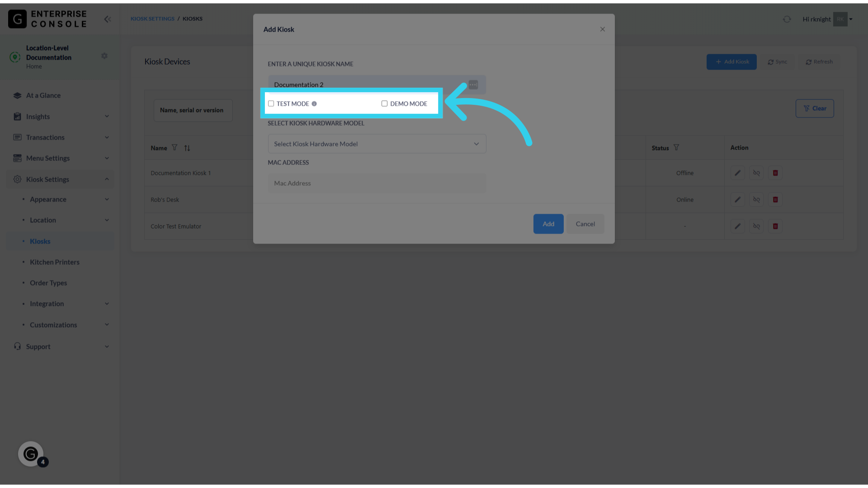Click the Color Test Emulator name
Viewport: 868px width, 488px height.
point(176,226)
